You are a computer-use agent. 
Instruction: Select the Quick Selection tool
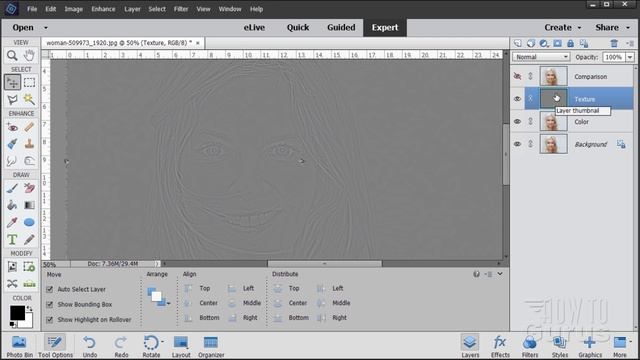coord(29,99)
